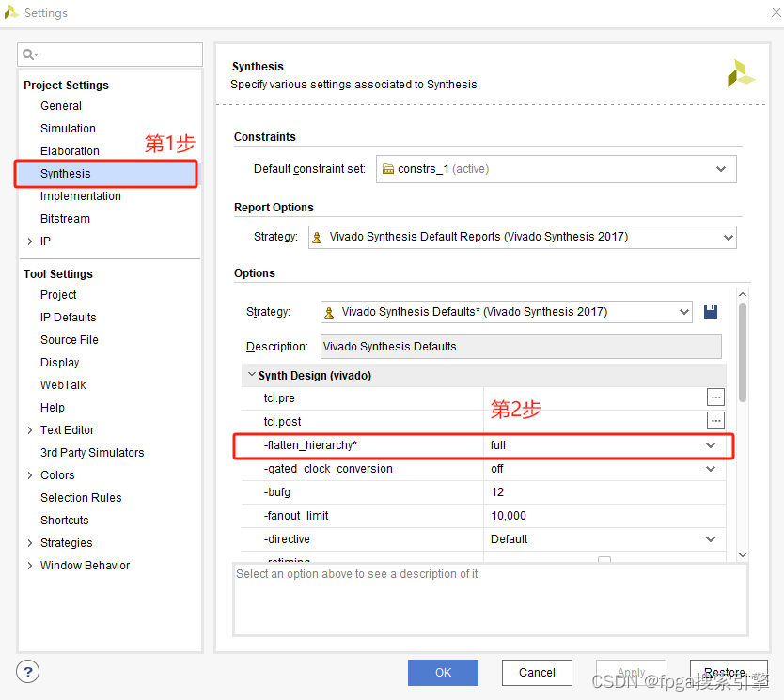
Task: Close the Settings dialog window
Action: (x=776, y=12)
